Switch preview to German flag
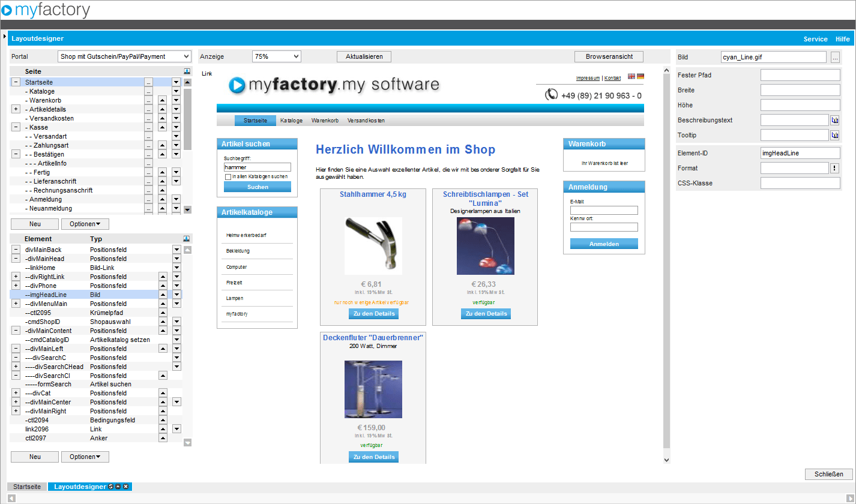Image resolution: width=856 pixels, height=504 pixels. click(x=640, y=77)
